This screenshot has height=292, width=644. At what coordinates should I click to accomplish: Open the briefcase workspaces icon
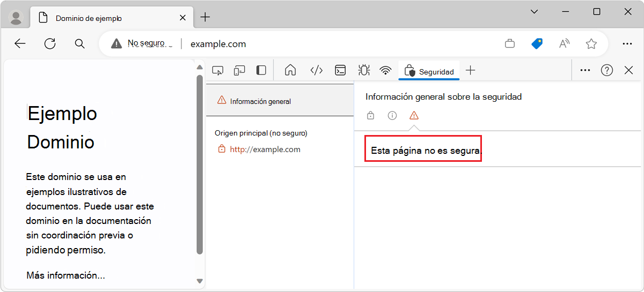coord(510,44)
